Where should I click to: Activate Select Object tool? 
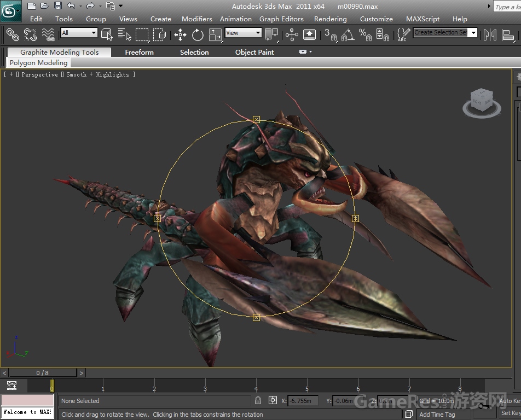[107, 34]
